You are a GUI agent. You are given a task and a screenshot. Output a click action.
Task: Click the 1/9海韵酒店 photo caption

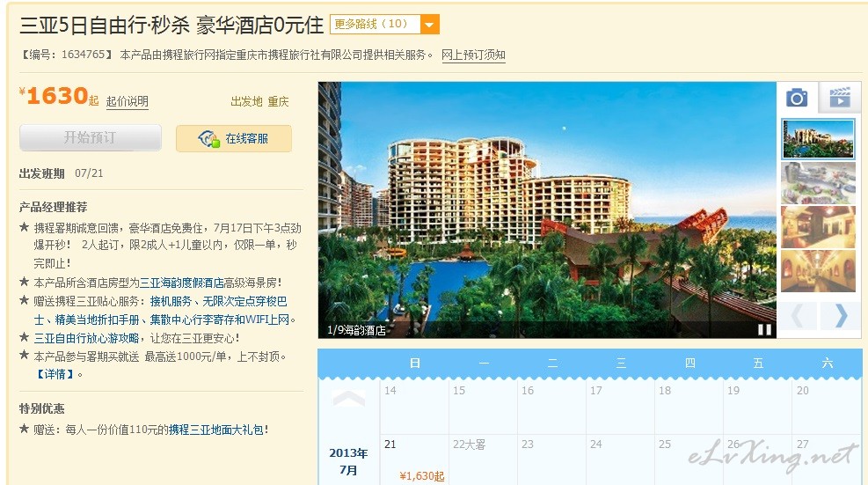(x=356, y=330)
